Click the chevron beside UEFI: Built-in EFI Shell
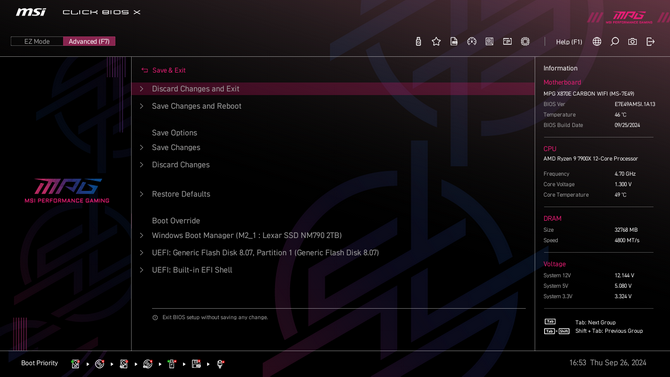 click(141, 270)
